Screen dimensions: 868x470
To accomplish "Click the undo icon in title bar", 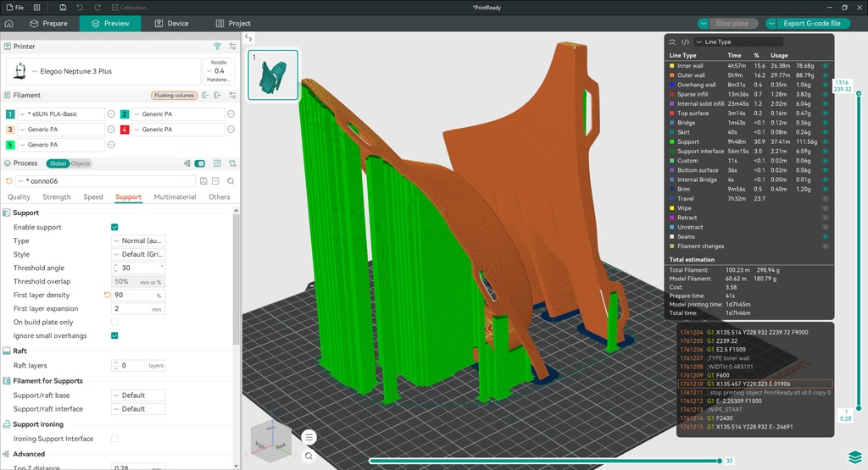I will pos(80,7).
